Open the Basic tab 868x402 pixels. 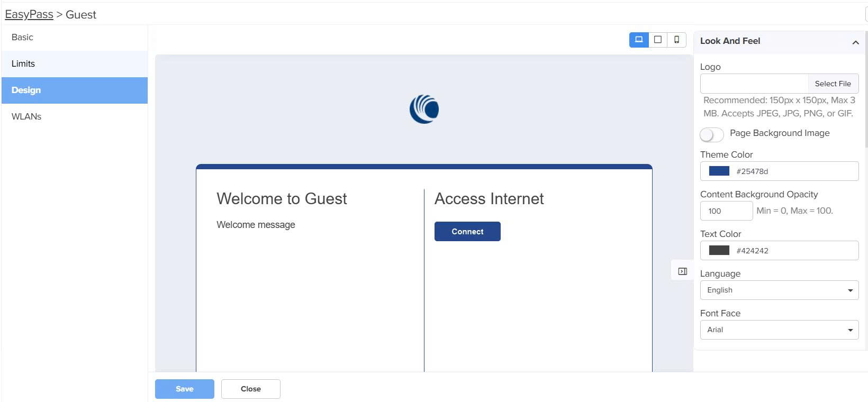22,38
